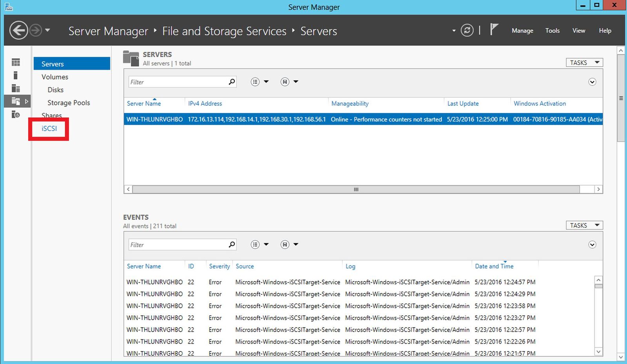627x364 pixels.
Task: Click horizontal scrollbar in Servers list
Action: pyautogui.click(x=356, y=189)
